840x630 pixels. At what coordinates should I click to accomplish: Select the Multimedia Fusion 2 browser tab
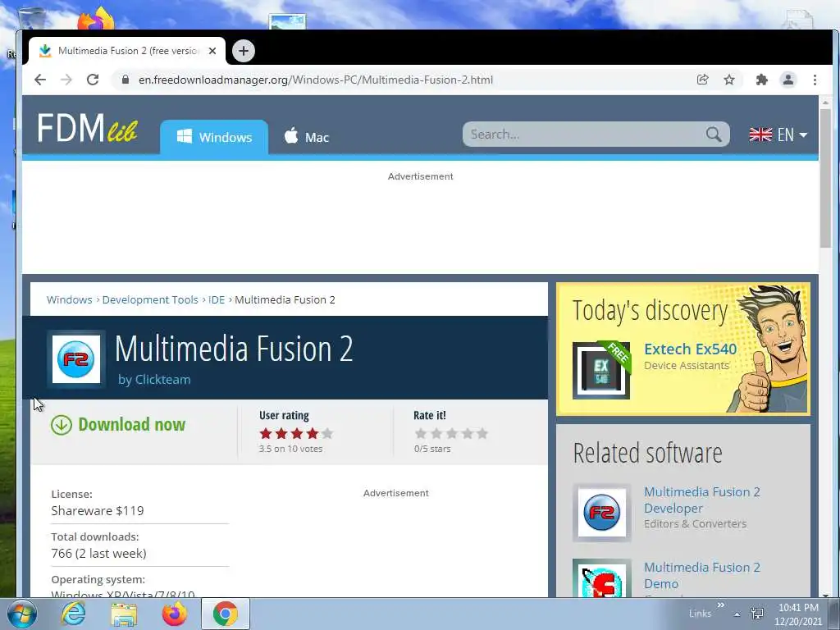tap(127, 51)
